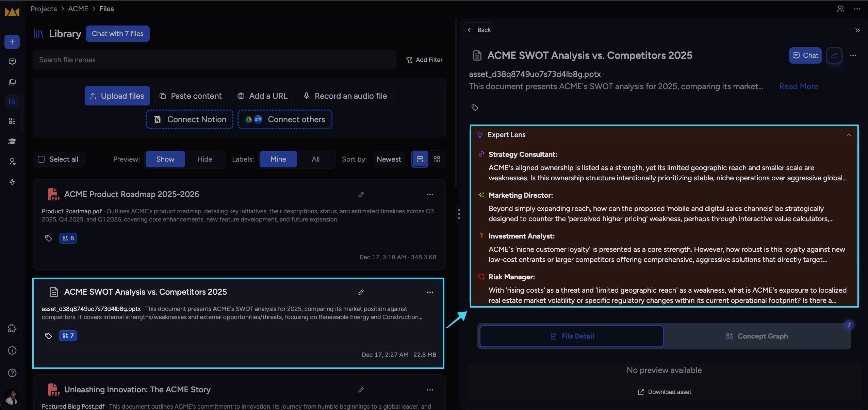Open the user avatar at sidebar bottom
This screenshot has width=868, height=410.
tap(12, 397)
